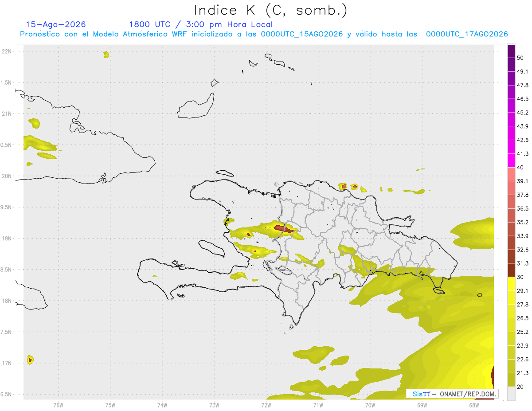Select the colorbar value "35.2"
532x411 pixels.
click(x=523, y=222)
